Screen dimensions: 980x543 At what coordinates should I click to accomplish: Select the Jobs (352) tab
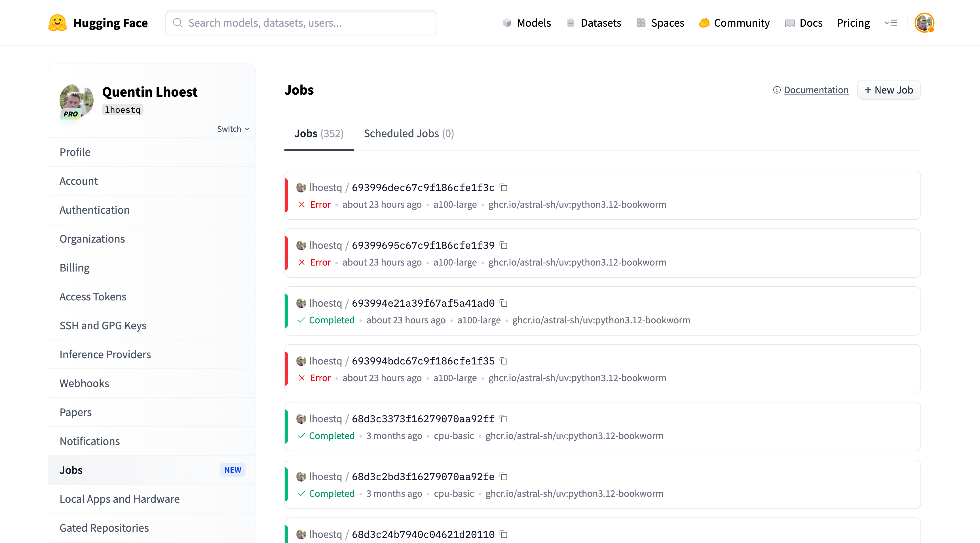pyautogui.click(x=319, y=133)
